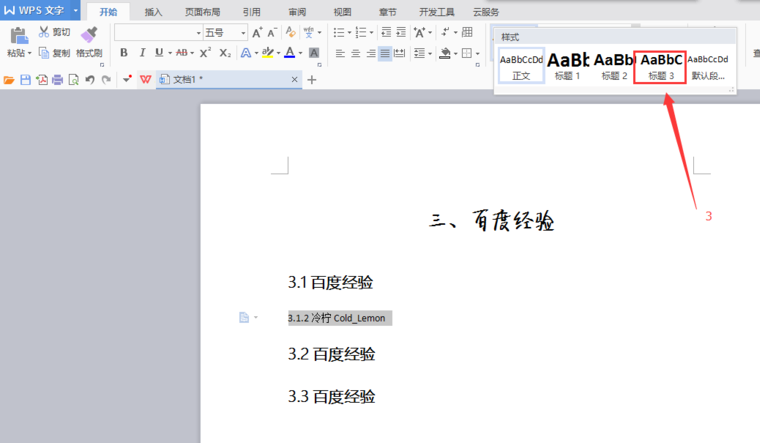Apply superscript X² formatting
Screen dimensions: 760x443
(205, 52)
